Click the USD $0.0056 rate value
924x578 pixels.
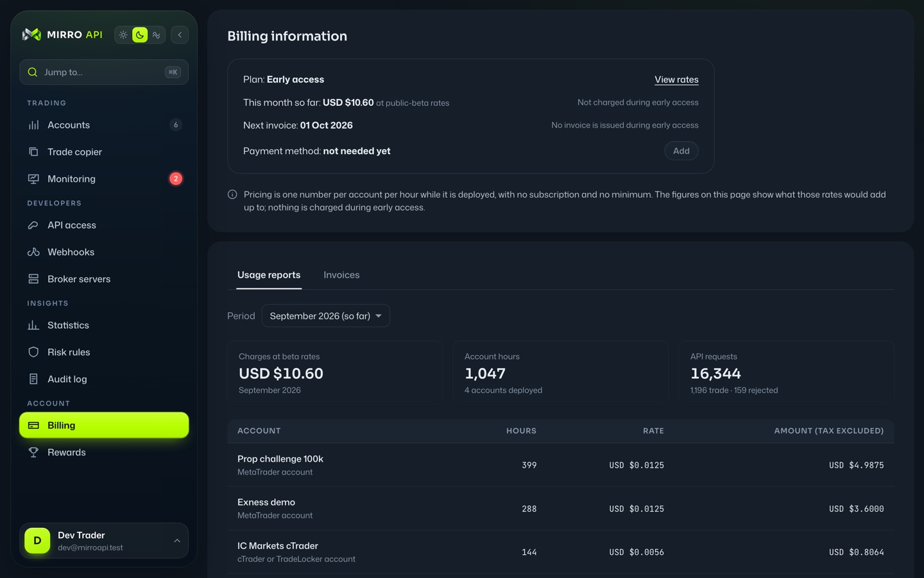tap(637, 552)
